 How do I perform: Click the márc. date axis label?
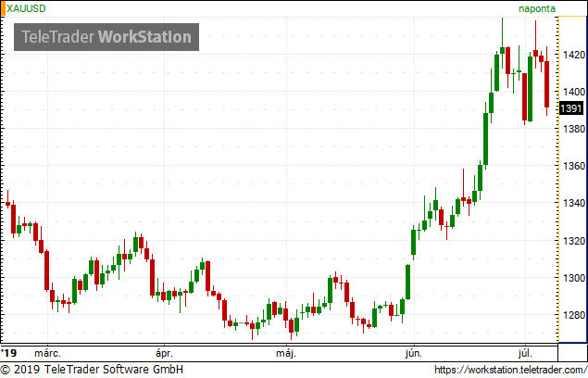click(47, 353)
